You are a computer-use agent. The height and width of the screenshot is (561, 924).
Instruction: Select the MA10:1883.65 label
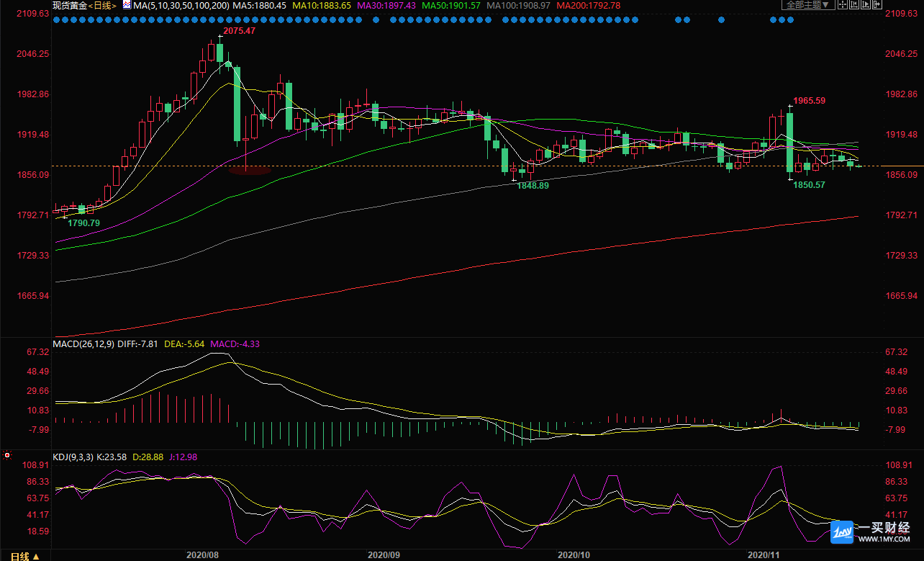click(322, 5)
